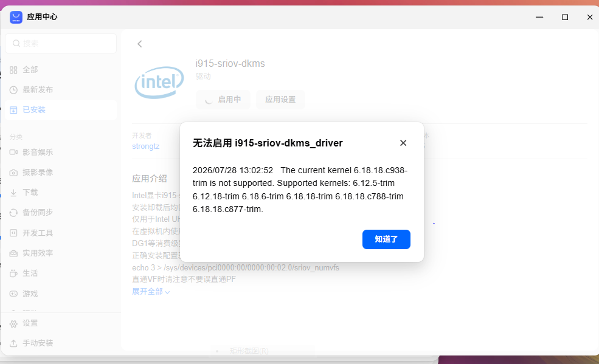The image size is (599, 364).
Task: Open 备份同步 category
Action: 61,213
